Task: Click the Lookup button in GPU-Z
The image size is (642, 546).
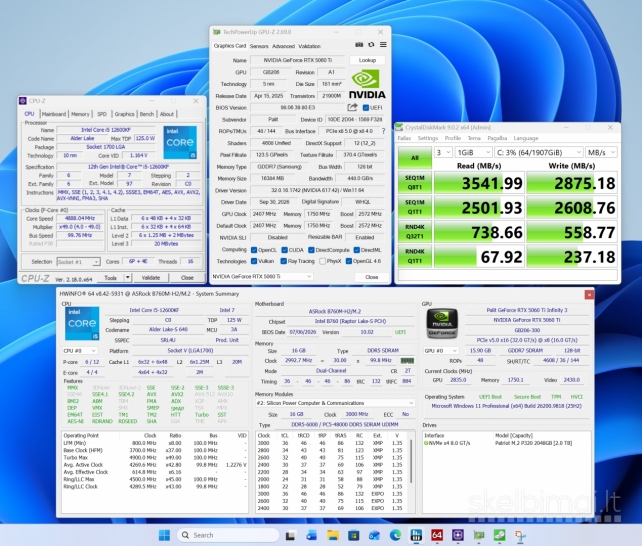Action: tap(367, 60)
